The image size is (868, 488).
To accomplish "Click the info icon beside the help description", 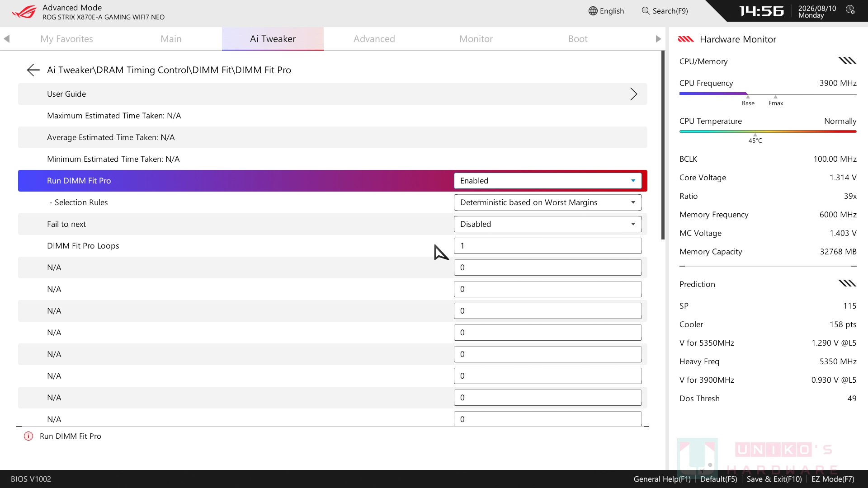I will 28,436.
